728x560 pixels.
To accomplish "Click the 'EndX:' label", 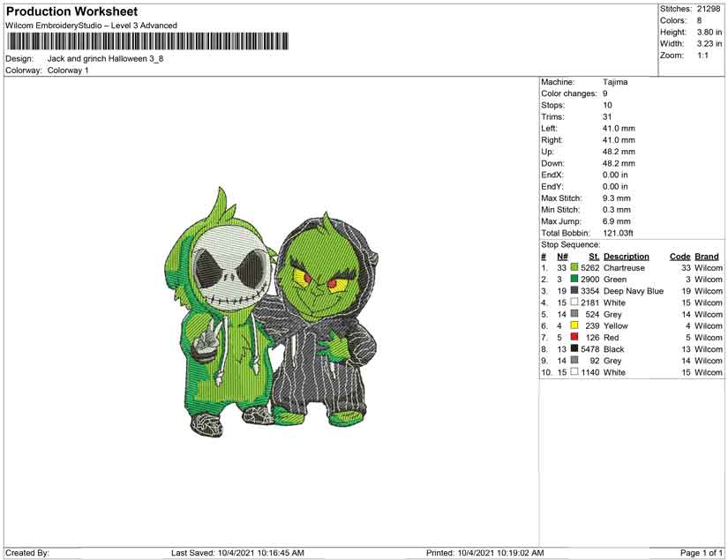I will coord(552,175).
